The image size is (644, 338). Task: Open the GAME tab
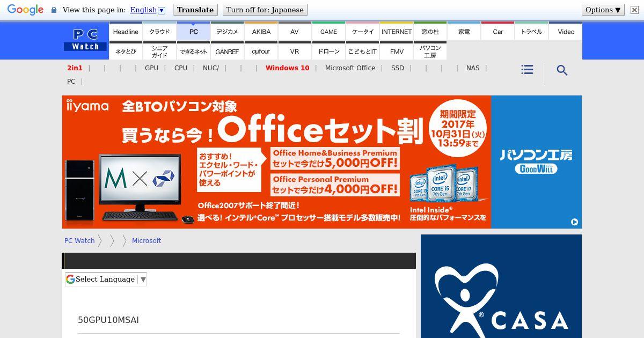coord(328,31)
